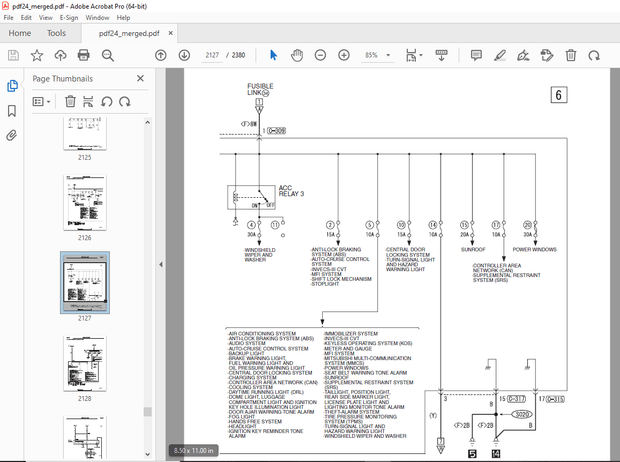The width and height of the screenshot is (620, 462).
Task: Open the View menu
Action: pyautogui.click(x=45, y=17)
